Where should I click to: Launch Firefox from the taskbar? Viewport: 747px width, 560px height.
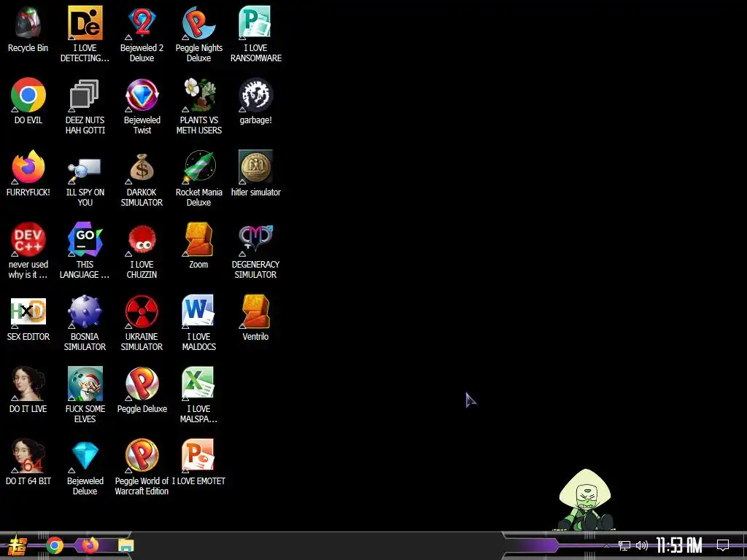click(x=90, y=545)
